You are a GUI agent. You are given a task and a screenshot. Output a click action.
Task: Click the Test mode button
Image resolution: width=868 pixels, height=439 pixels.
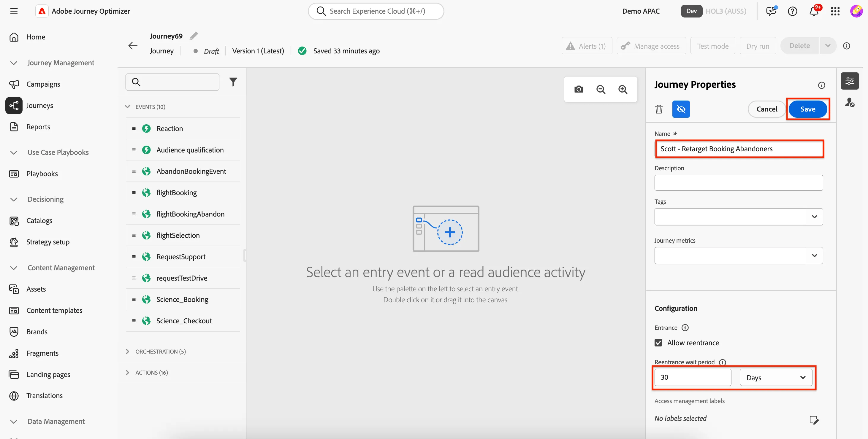tap(713, 46)
